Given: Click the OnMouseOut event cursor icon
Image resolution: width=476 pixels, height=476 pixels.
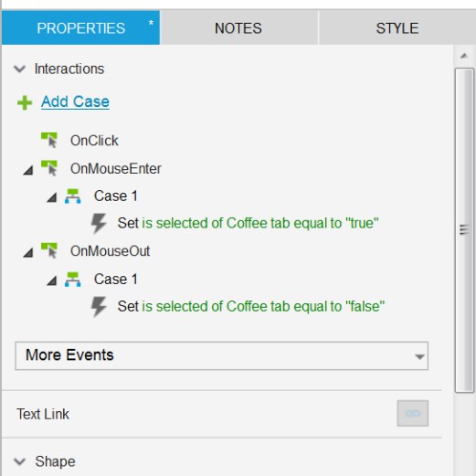Looking at the screenshot, I should [x=49, y=250].
